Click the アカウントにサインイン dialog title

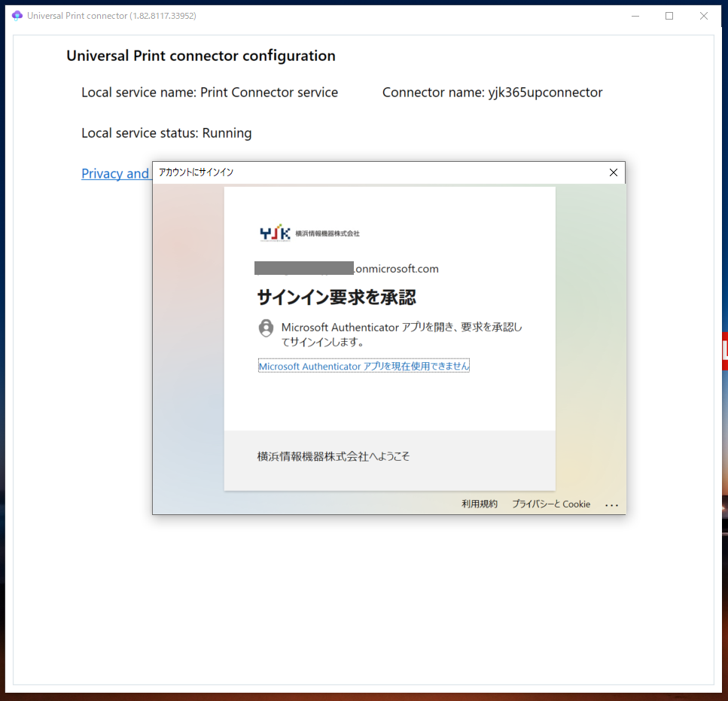(196, 172)
